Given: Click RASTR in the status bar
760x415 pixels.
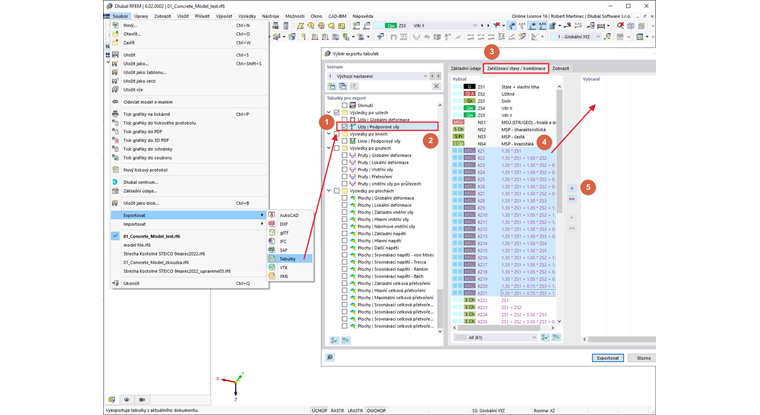Looking at the screenshot, I should point(337,410).
